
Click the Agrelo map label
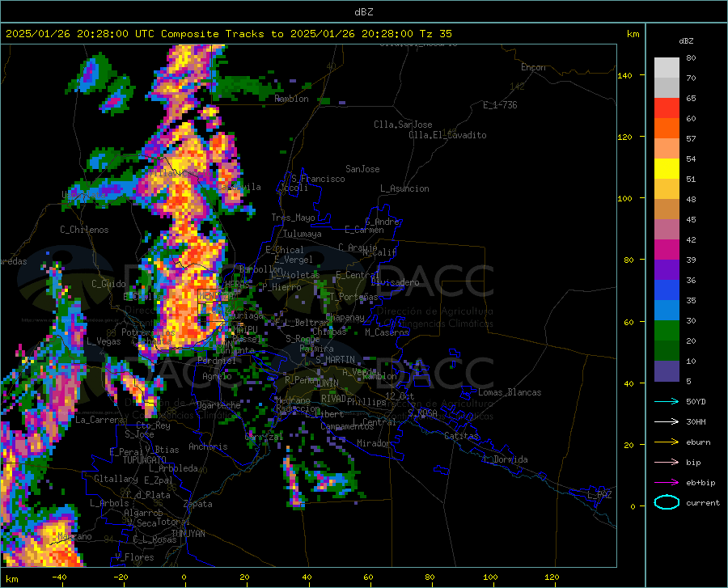pyautogui.click(x=217, y=376)
